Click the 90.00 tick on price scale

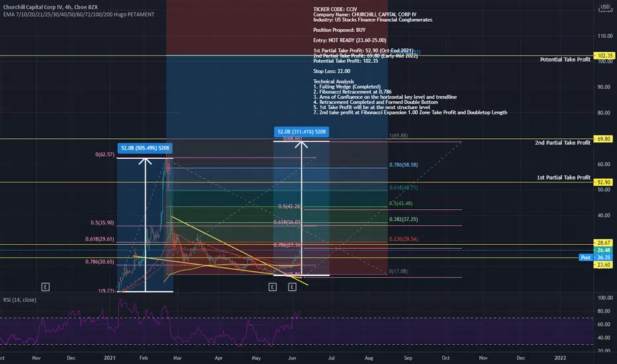point(605,87)
